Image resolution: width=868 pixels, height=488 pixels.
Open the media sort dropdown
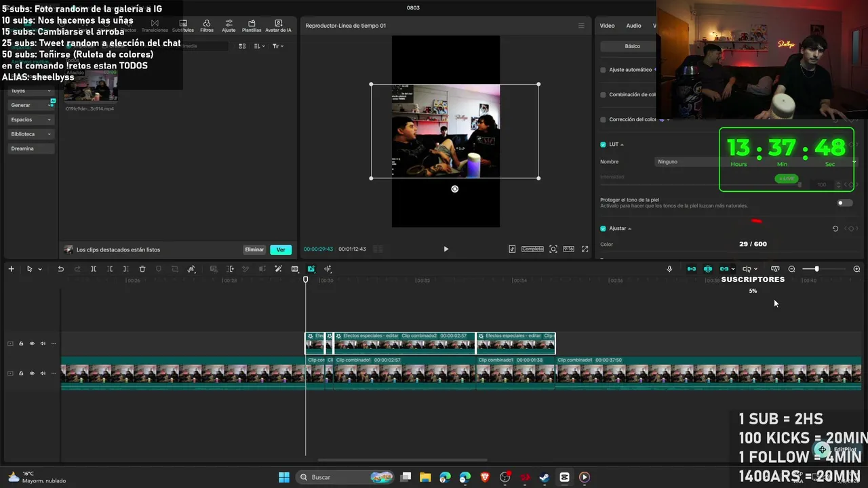[259, 46]
